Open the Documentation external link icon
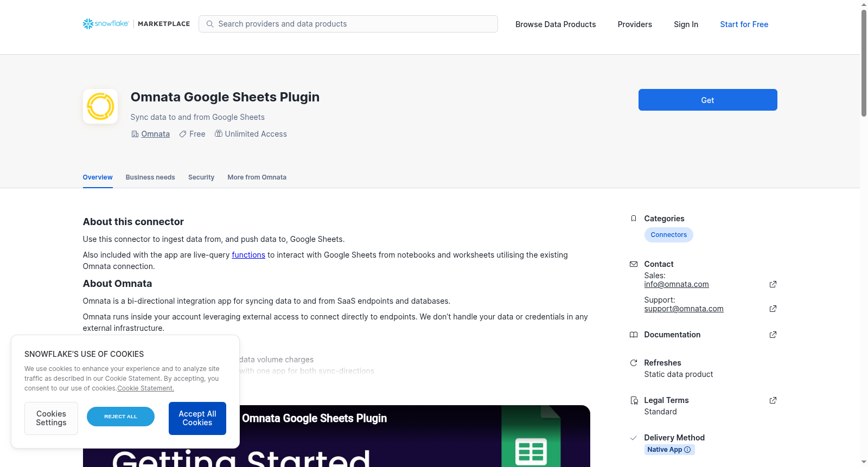Viewport: 868px width, 467px height. click(773, 335)
